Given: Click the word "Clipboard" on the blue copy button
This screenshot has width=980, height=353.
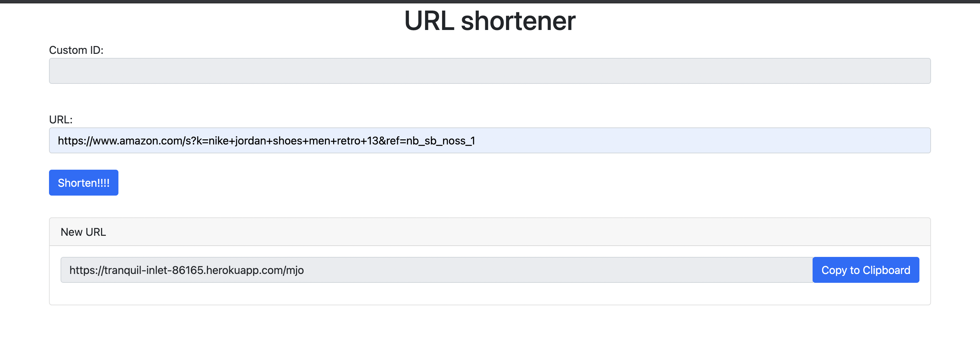Looking at the screenshot, I should pos(886,270).
